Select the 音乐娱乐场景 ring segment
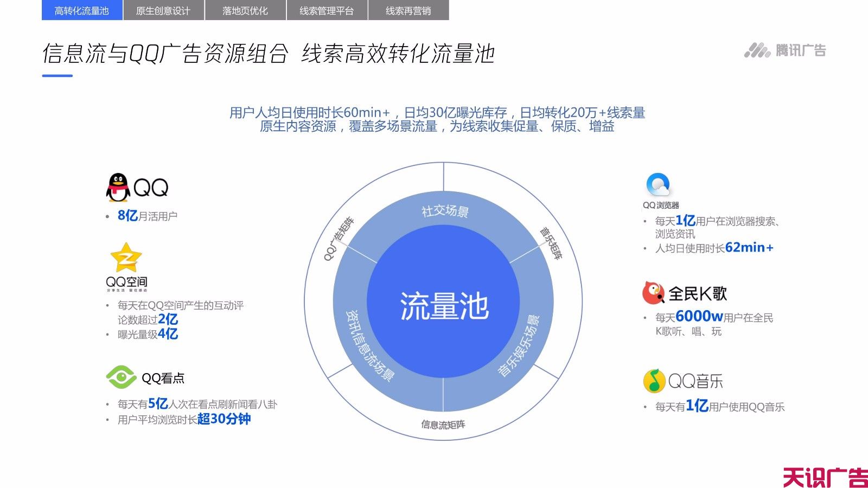 519,345
